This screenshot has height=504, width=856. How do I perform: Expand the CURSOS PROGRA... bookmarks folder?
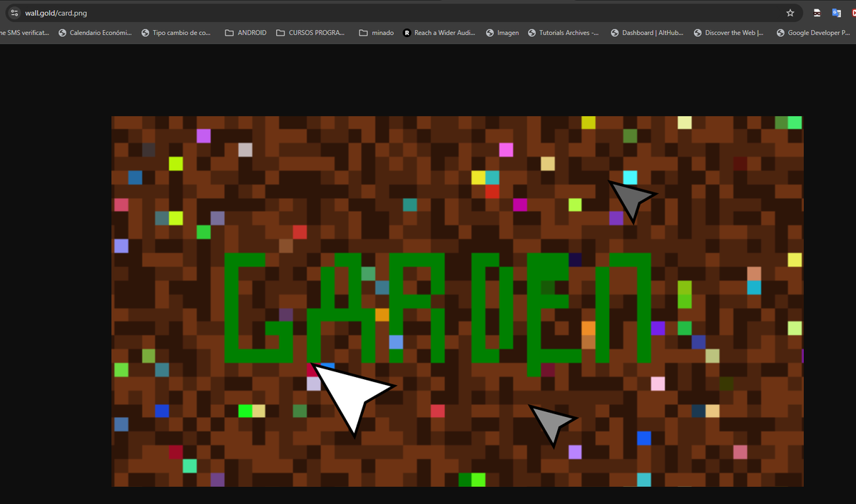tap(310, 33)
